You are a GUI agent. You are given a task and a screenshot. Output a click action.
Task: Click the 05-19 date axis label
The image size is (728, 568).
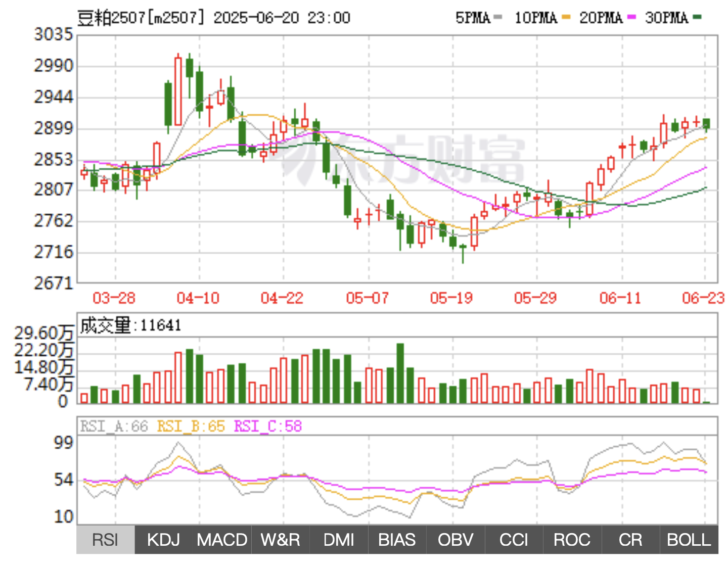[451, 298]
